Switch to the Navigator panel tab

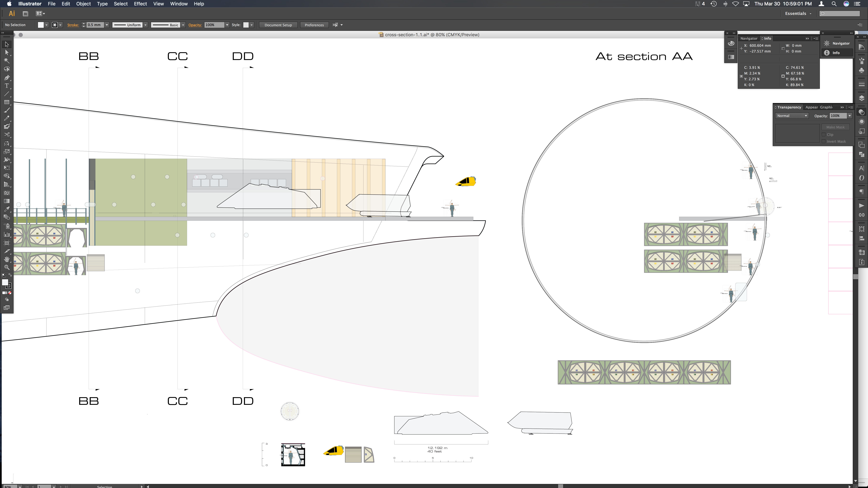tap(748, 38)
